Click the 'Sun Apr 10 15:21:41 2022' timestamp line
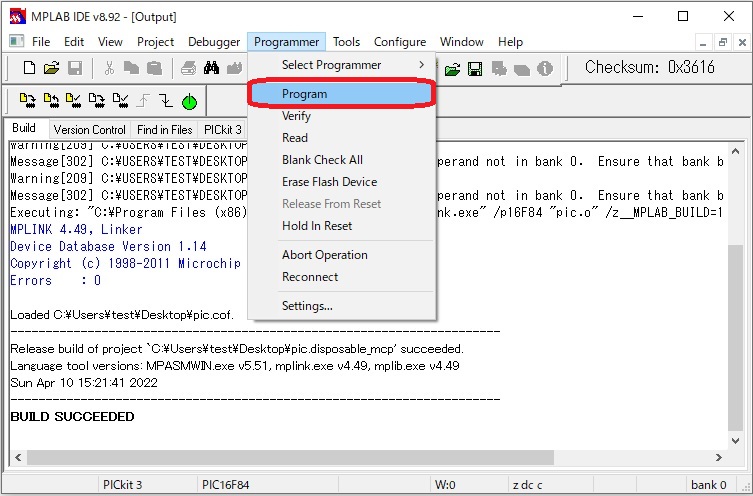 (84, 383)
